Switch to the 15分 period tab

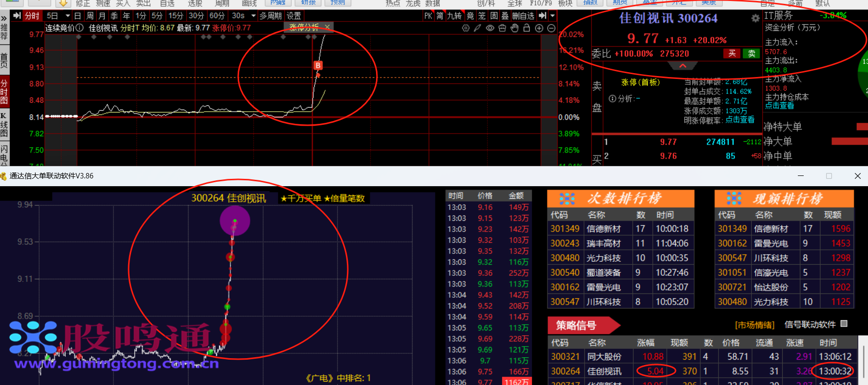point(176,16)
